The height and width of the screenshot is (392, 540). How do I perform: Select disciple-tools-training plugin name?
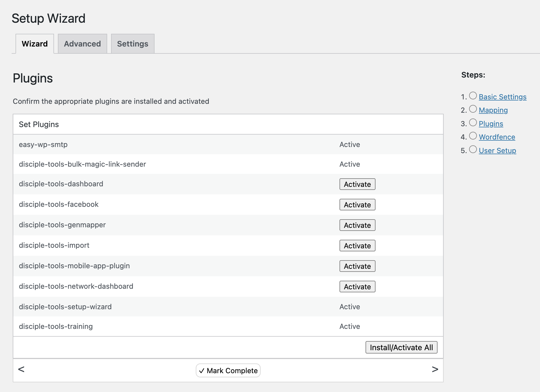[56, 326]
